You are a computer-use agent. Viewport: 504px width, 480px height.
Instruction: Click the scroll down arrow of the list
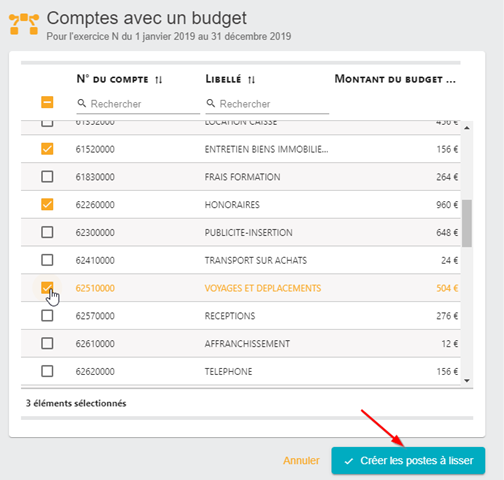[x=467, y=380]
